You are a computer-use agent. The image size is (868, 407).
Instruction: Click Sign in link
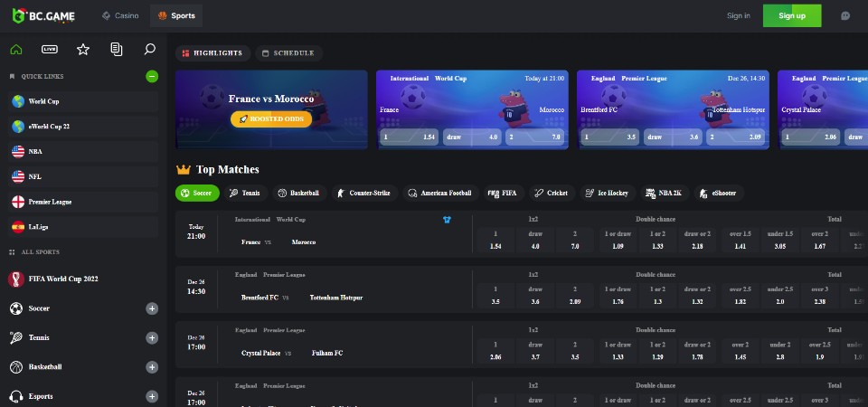click(x=739, y=15)
